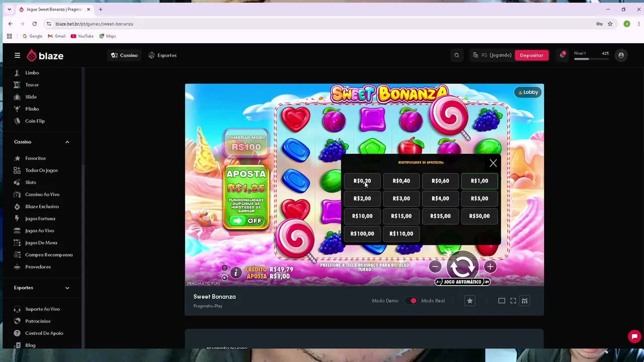The width and height of the screenshot is (644, 362).
Task: Open the game statistics chart icon
Action: (x=525, y=301)
